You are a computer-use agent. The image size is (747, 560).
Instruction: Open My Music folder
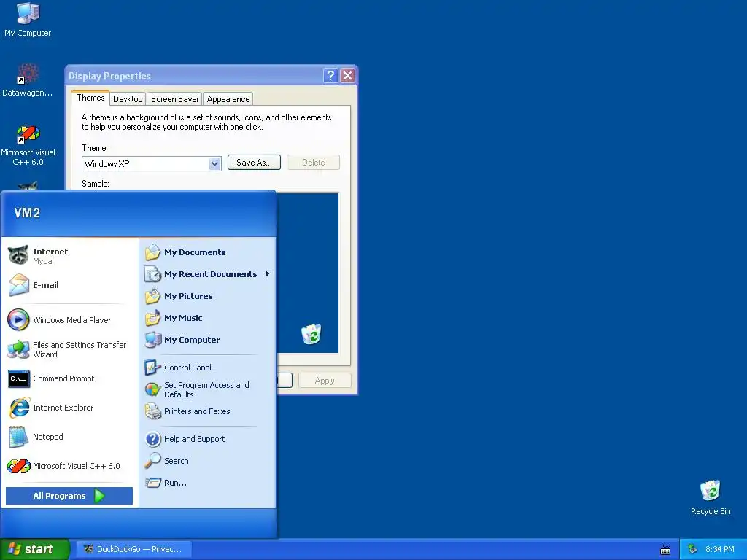208,318
